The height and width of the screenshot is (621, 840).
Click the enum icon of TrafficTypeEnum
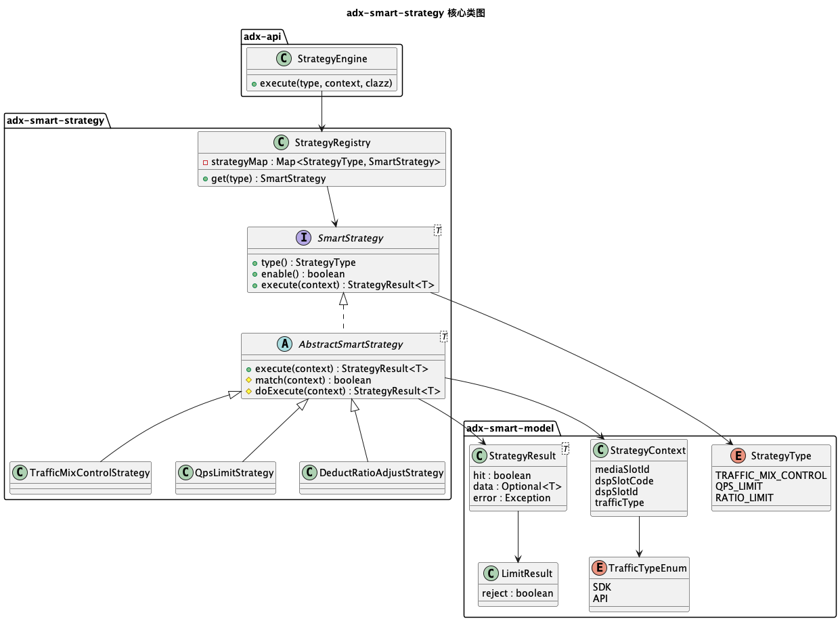click(x=599, y=568)
